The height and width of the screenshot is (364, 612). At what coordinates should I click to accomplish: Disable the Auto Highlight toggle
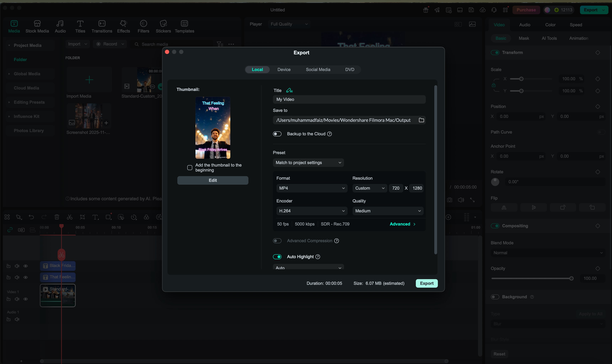tap(277, 257)
